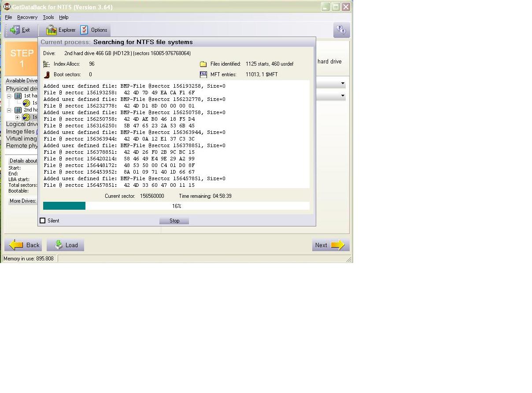
Task: Click log line 'File @ sector 156193258'
Action: point(119,93)
